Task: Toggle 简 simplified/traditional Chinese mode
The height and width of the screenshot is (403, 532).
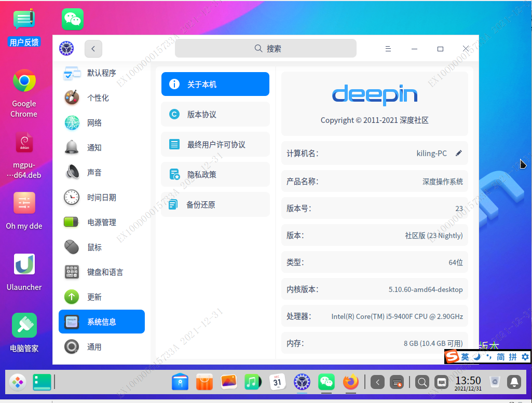Action: (500, 357)
